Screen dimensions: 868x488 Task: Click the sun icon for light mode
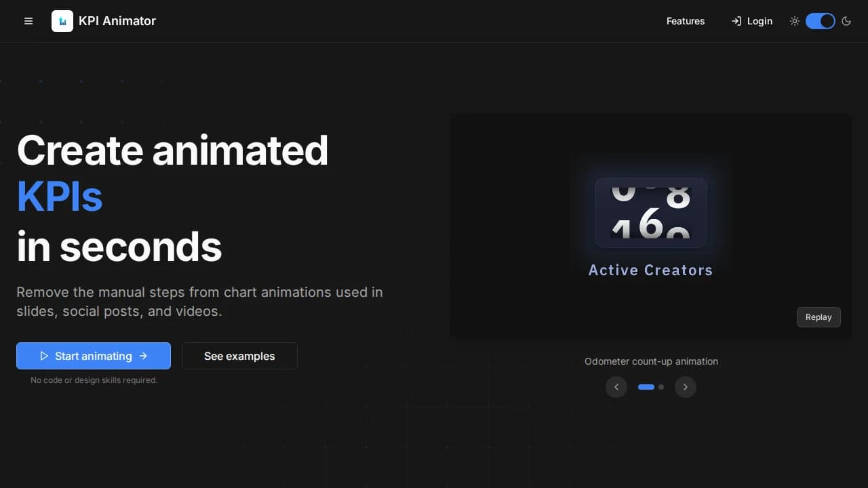[794, 21]
